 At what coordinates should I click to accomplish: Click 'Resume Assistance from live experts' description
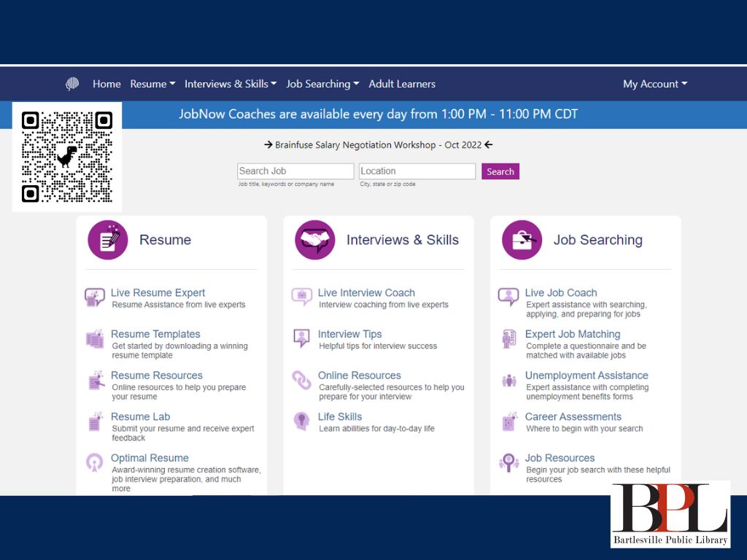(179, 305)
